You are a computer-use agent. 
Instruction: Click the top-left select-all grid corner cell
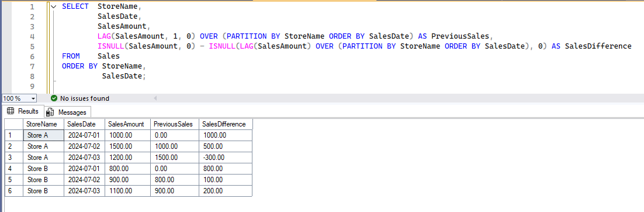[13, 124]
